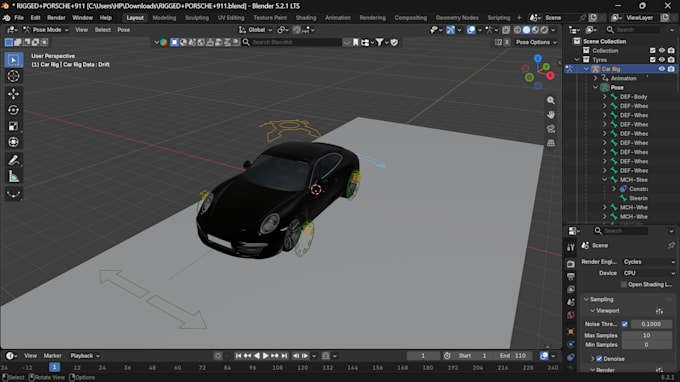Play animation in reverse
680x382 pixels.
pyautogui.click(x=256, y=356)
